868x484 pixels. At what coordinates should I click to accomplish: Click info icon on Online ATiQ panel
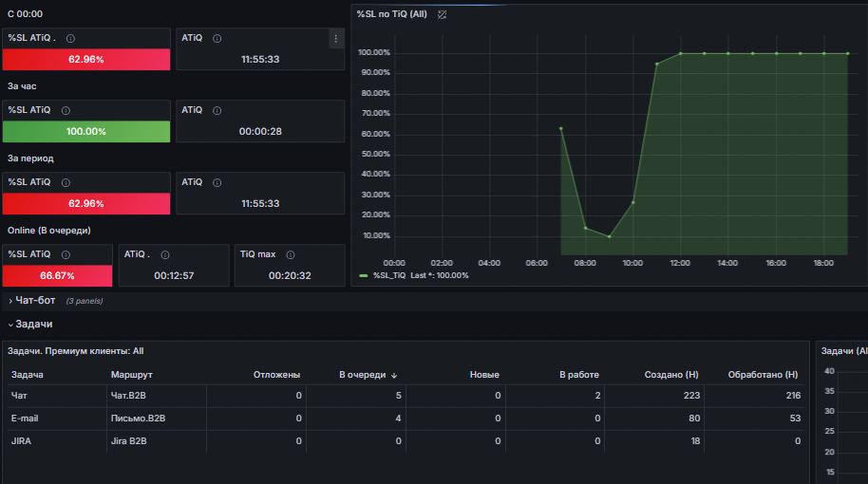click(165, 254)
